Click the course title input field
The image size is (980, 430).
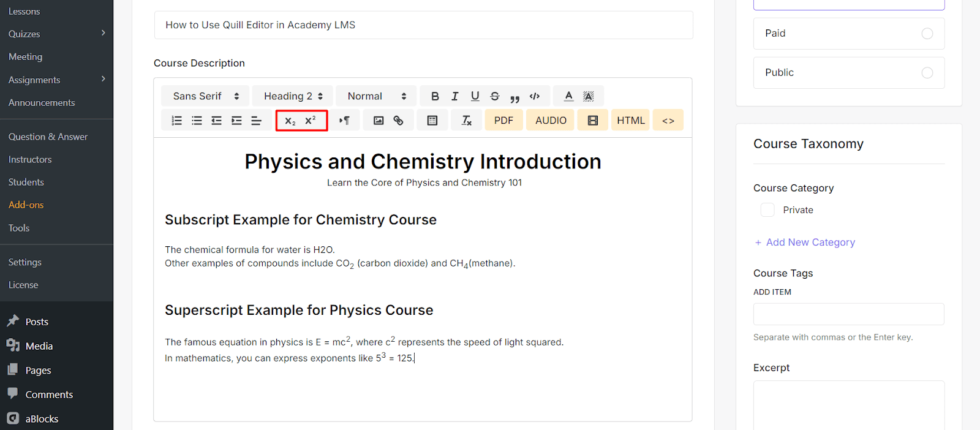(423, 25)
